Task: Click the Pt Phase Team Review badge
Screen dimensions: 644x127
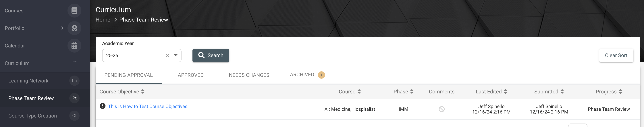Action: pos(74,98)
